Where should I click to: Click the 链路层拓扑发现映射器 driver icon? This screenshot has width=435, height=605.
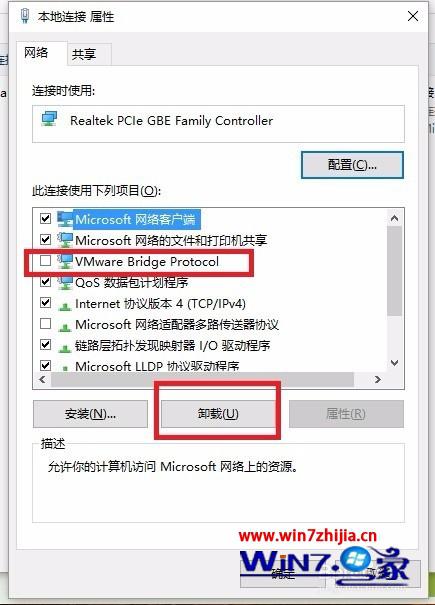click(x=65, y=347)
